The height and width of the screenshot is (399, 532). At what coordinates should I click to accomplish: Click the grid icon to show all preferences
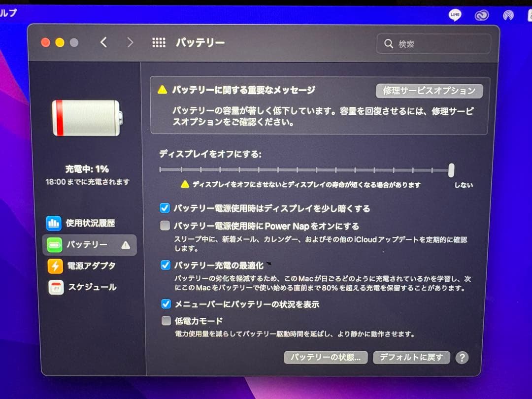[x=159, y=43]
